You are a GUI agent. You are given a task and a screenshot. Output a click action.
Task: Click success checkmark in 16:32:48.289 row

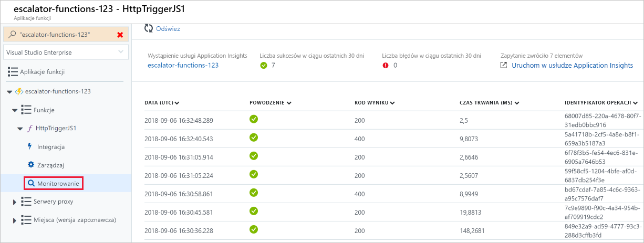click(254, 119)
